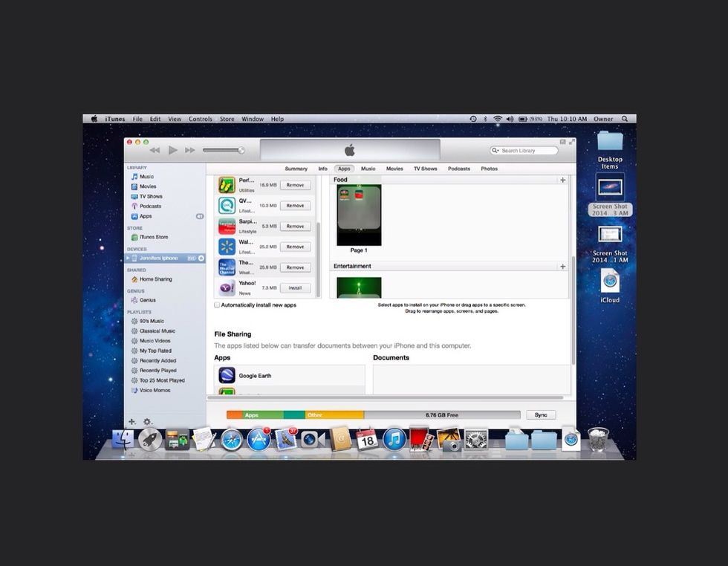Open Movies in the Library sidebar
728x566 pixels.
pyautogui.click(x=148, y=186)
